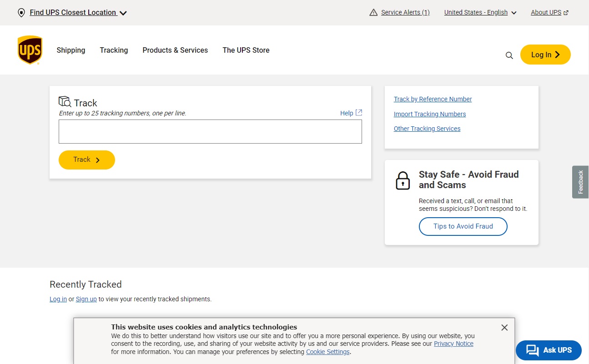Click the UPS shield logo

click(30, 50)
